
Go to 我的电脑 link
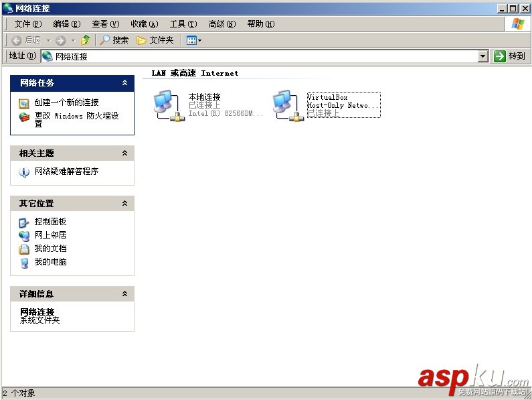tap(50, 262)
